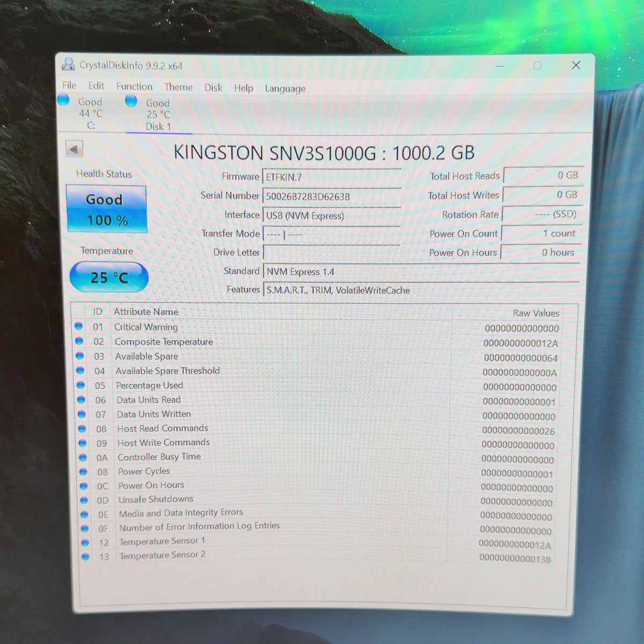Screen dimensions: 644x644
Task: Click status dot for Media and Data Integrity Errors
Action: tap(85, 514)
